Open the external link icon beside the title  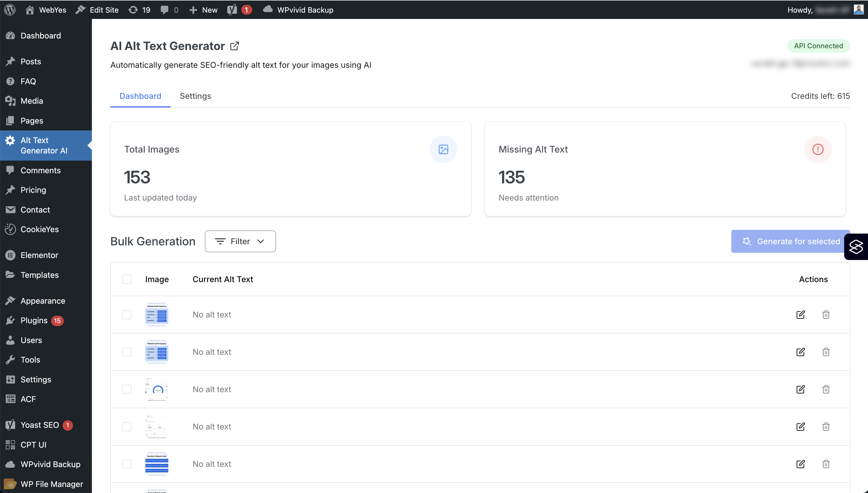coord(234,46)
